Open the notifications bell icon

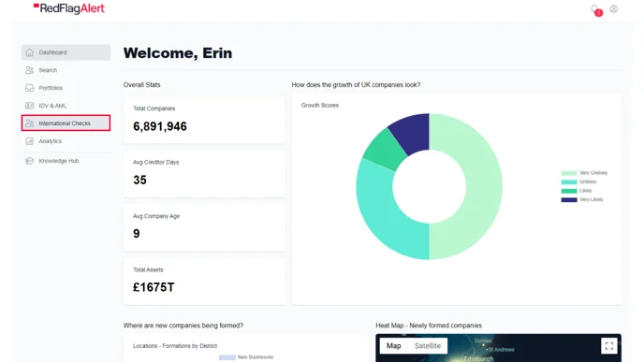[x=594, y=9]
